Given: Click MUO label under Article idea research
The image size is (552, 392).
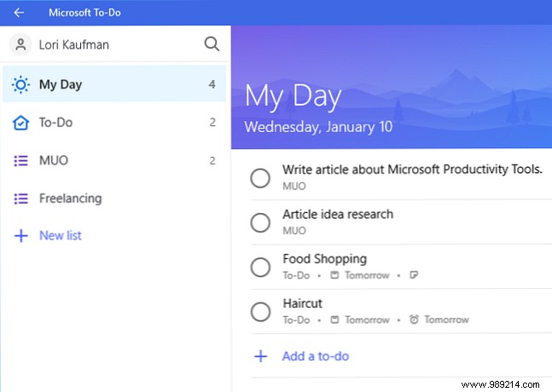Looking at the screenshot, I should point(294,231).
